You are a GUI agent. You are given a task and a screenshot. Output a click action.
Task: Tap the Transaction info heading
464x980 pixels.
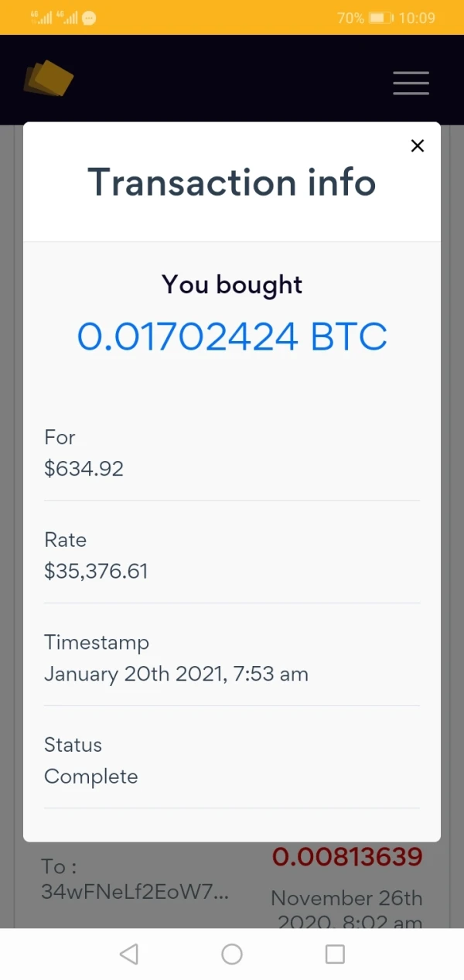click(x=232, y=183)
